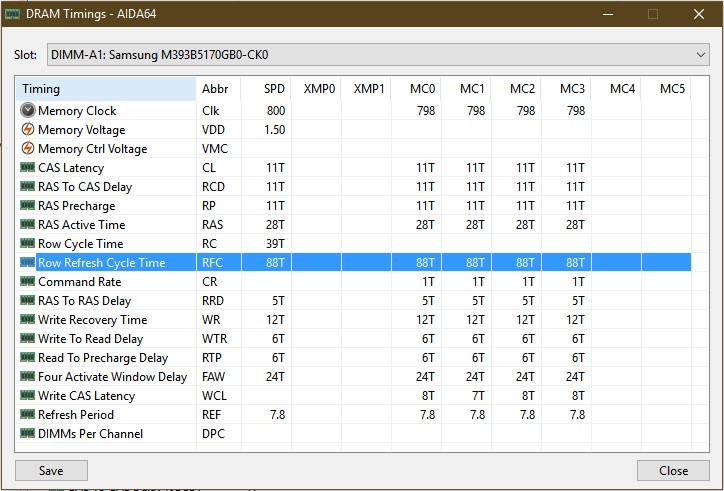Click the Timing column header

(x=106, y=89)
